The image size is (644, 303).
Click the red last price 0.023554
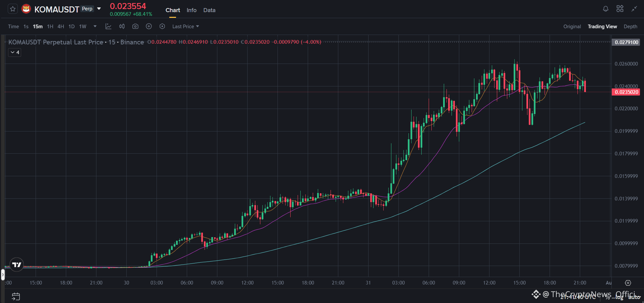pos(128,6)
